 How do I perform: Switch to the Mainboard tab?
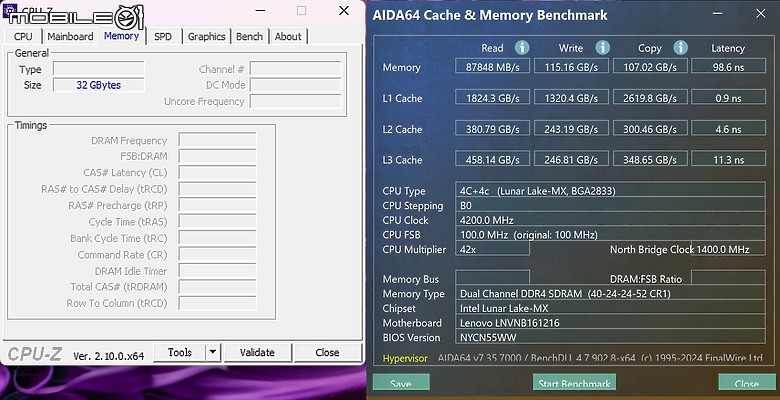coord(70,36)
